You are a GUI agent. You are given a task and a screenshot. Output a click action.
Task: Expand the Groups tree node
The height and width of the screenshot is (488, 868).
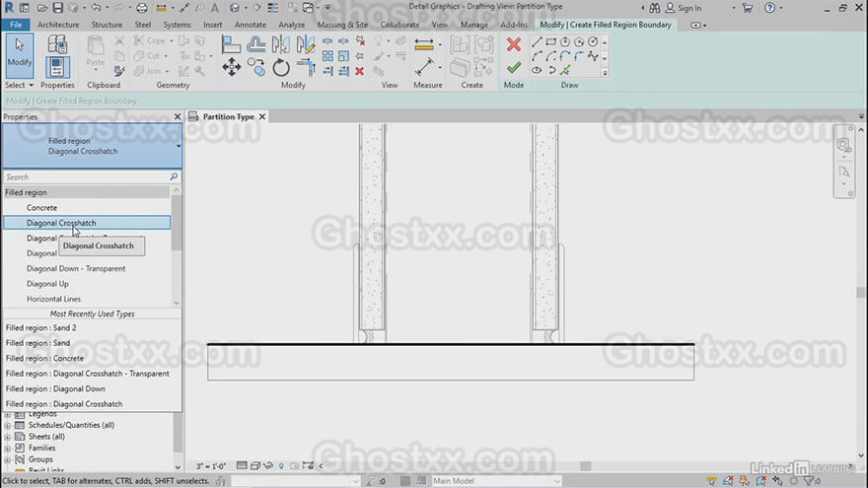click(8, 459)
